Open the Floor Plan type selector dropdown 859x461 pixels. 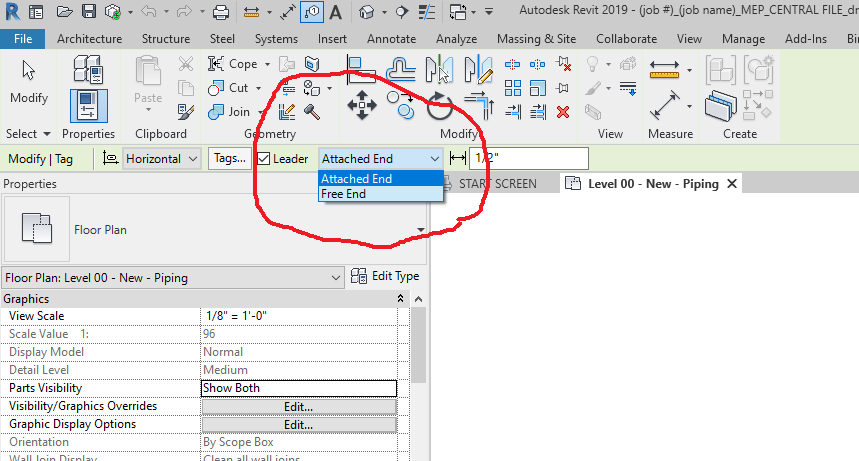point(421,230)
